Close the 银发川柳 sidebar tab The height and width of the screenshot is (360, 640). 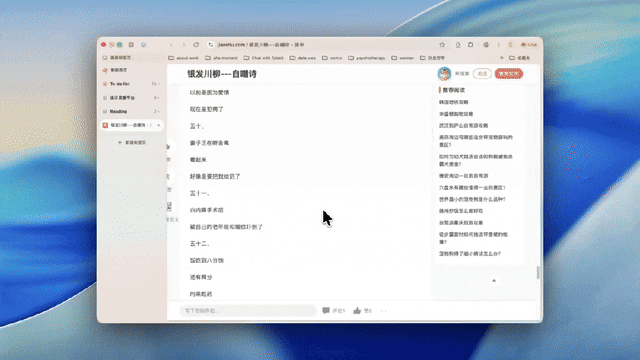point(159,125)
